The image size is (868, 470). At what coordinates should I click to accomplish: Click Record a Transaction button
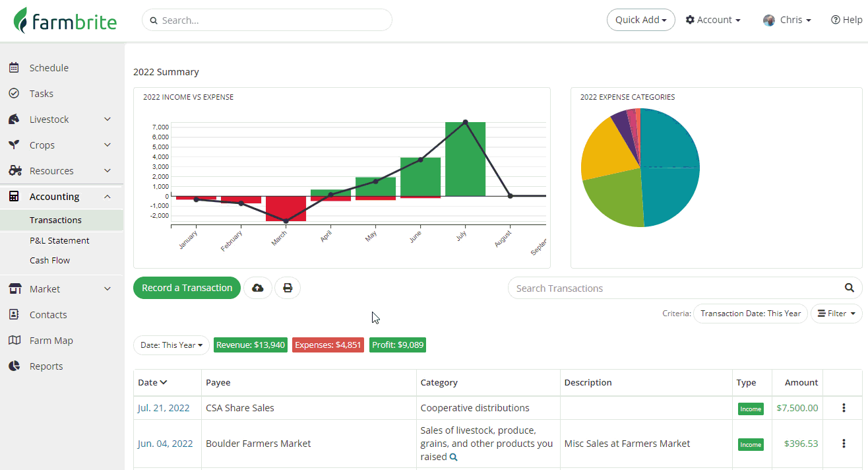point(187,288)
